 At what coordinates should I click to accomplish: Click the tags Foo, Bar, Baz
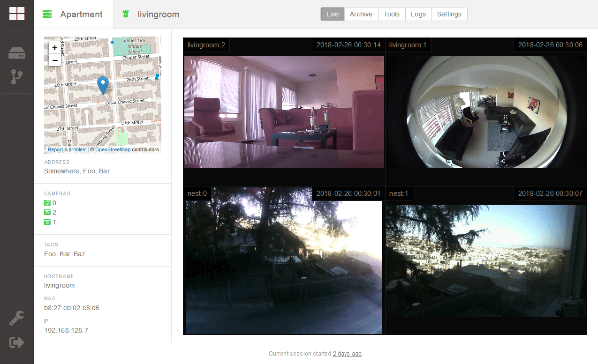(65, 254)
